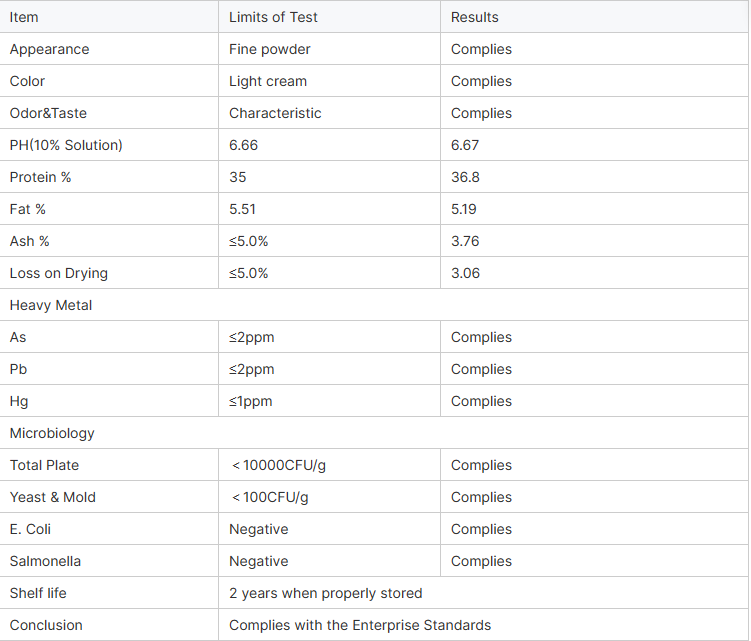Click the "Yeast & Mold" row label

coord(53,497)
